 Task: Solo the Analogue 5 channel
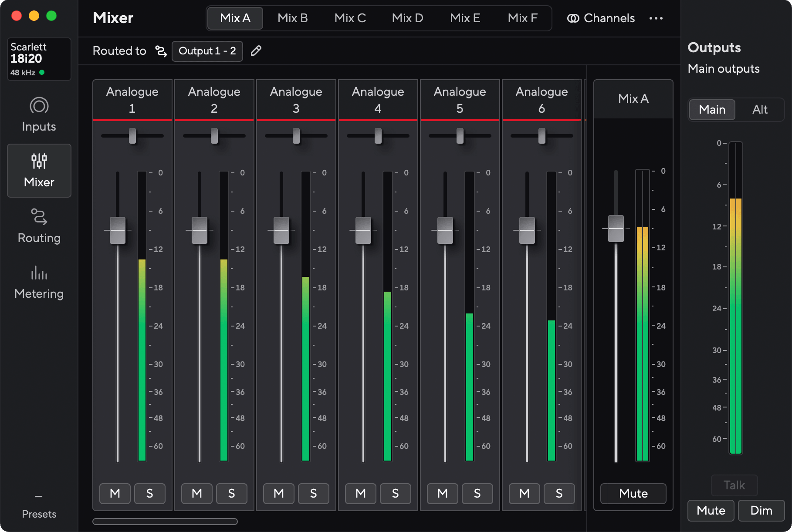click(x=477, y=493)
